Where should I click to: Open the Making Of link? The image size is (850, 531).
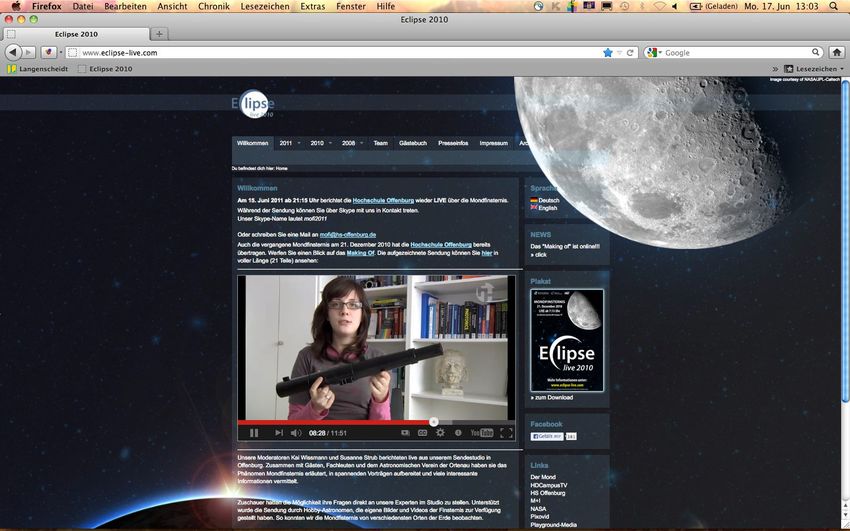360,253
